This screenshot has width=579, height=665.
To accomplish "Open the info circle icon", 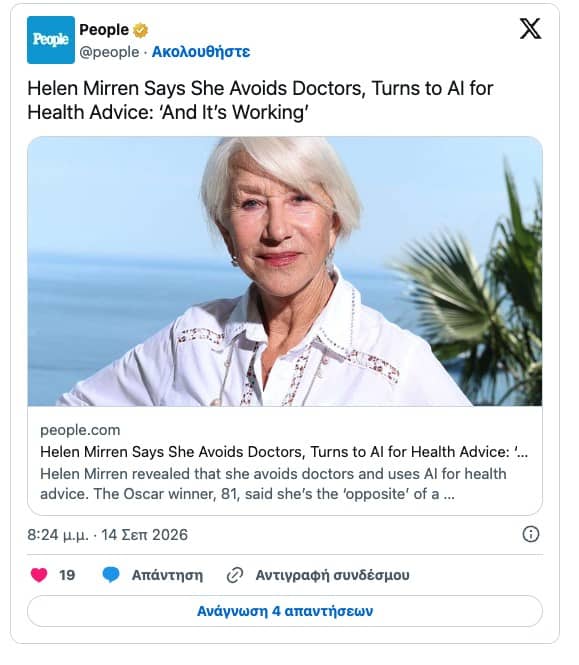I will tap(531, 534).
